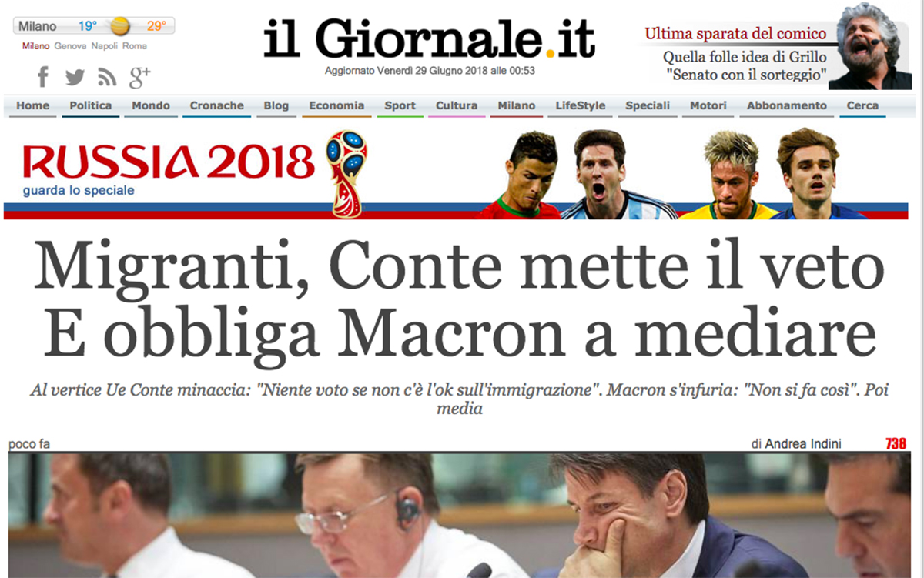Viewport: 924px width, 578px height.
Task: Open the Cerca search tab
Action: click(862, 106)
